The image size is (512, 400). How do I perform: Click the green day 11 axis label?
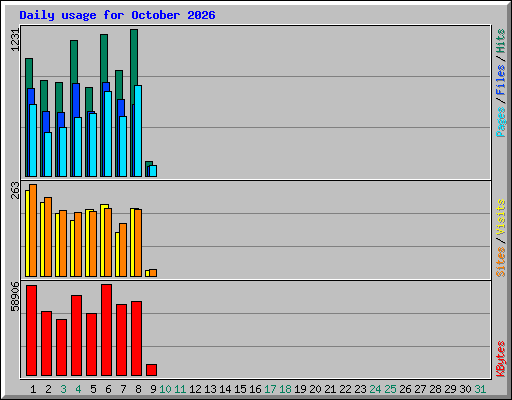pos(180,389)
